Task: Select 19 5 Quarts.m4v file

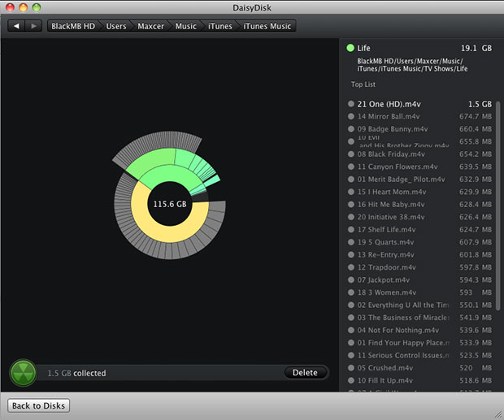Action: (419, 242)
